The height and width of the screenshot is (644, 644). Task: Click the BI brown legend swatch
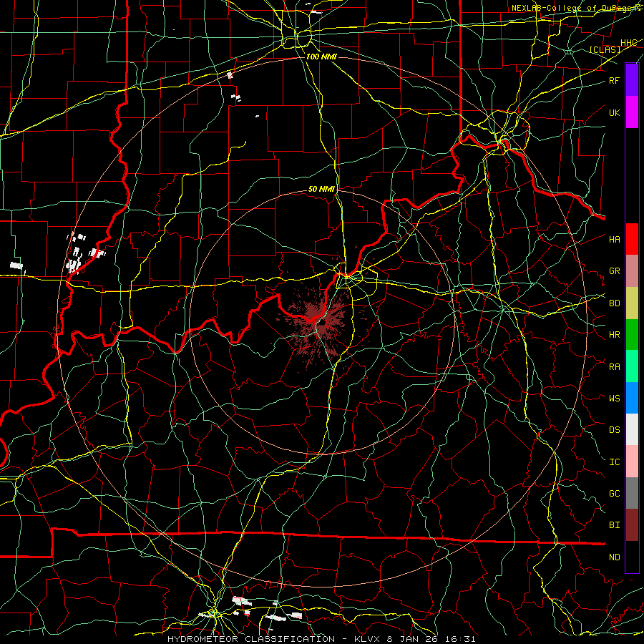pos(632,525)
